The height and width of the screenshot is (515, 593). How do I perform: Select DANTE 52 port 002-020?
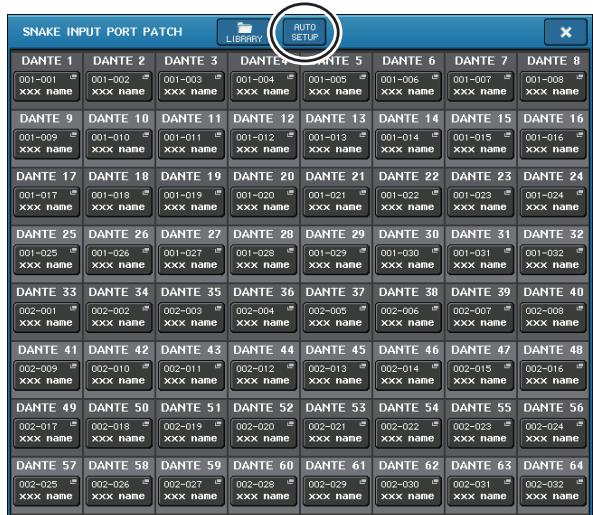pyautogui.click(x=264, y=433)
